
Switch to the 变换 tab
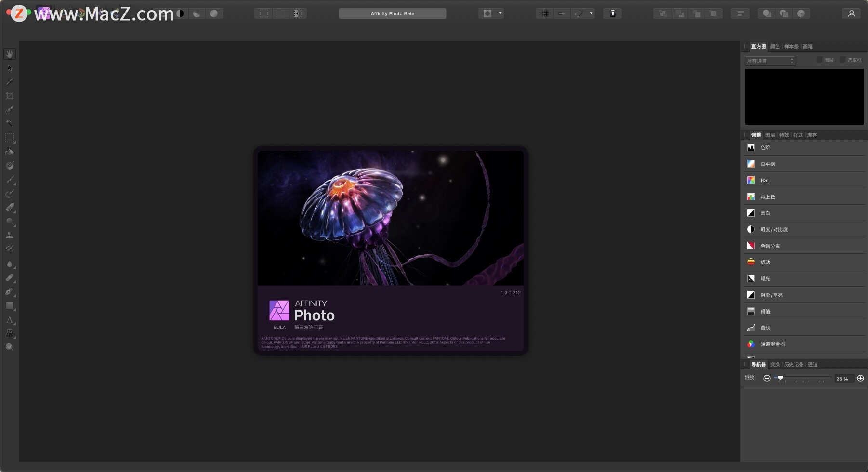pyautogui.click(x=775, y=365)
